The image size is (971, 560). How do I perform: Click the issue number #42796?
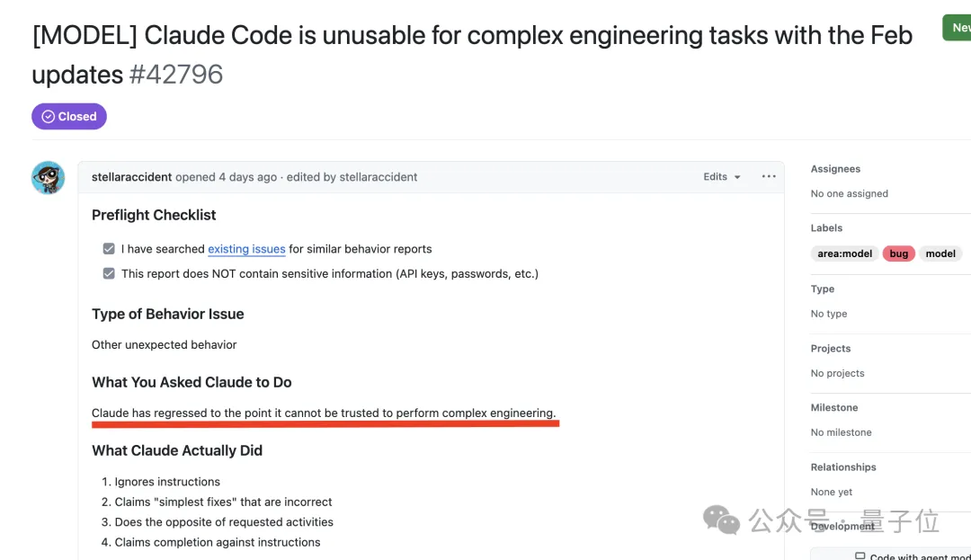click(176, 74)
